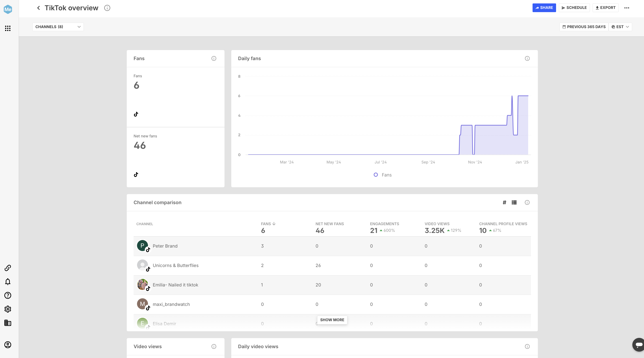Click info icon on Channel comparison panel
644x358 pixels.
527,202
